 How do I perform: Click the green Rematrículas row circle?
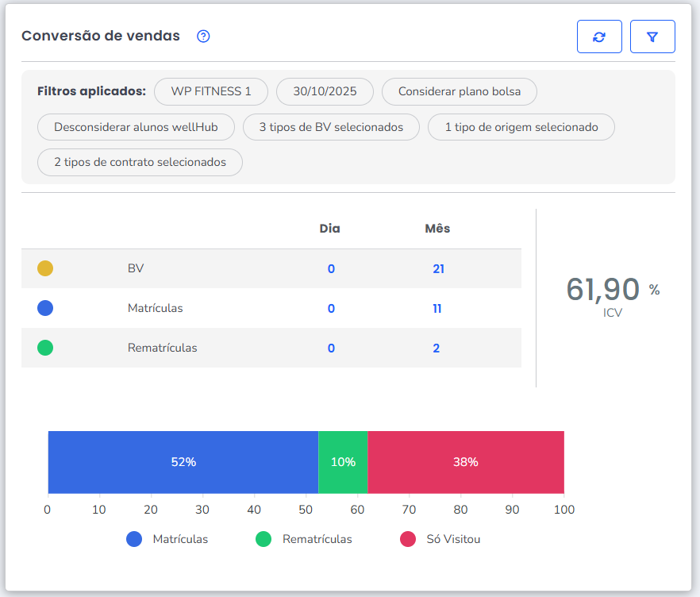coord(45,348)
